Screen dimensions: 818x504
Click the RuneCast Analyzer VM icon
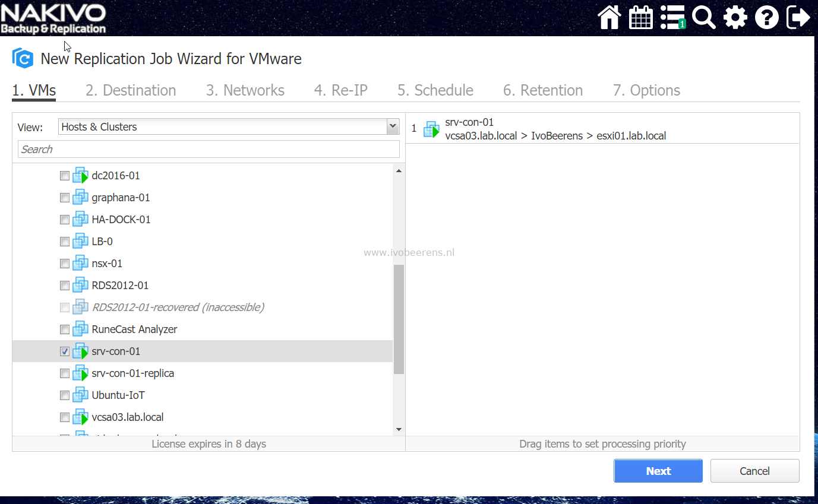pos(80,329)
